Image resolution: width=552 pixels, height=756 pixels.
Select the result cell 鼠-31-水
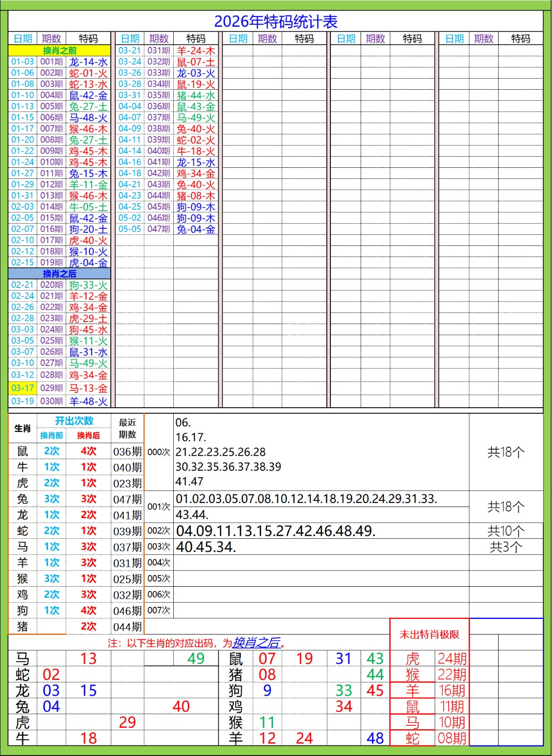88,352
